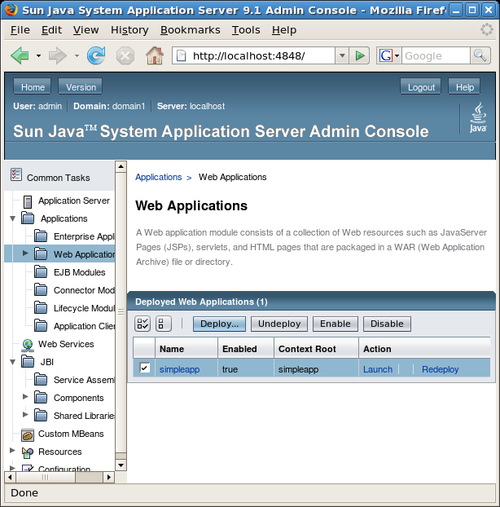Click the Java logo in header
Viewport: 500px width, 507px height.
(x=478, y=118)
